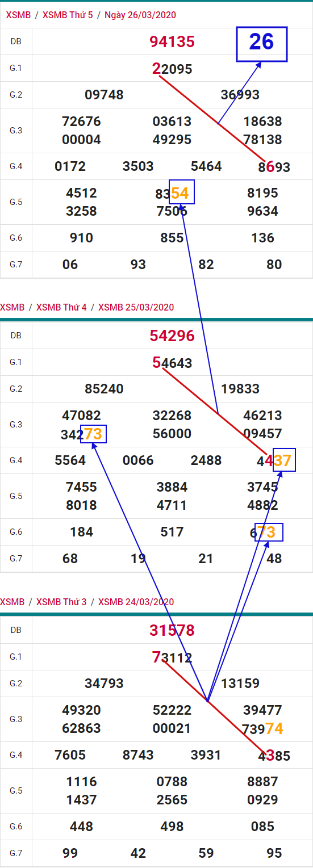Click the G.7 number 06 on 26/03

pos(70,265)
